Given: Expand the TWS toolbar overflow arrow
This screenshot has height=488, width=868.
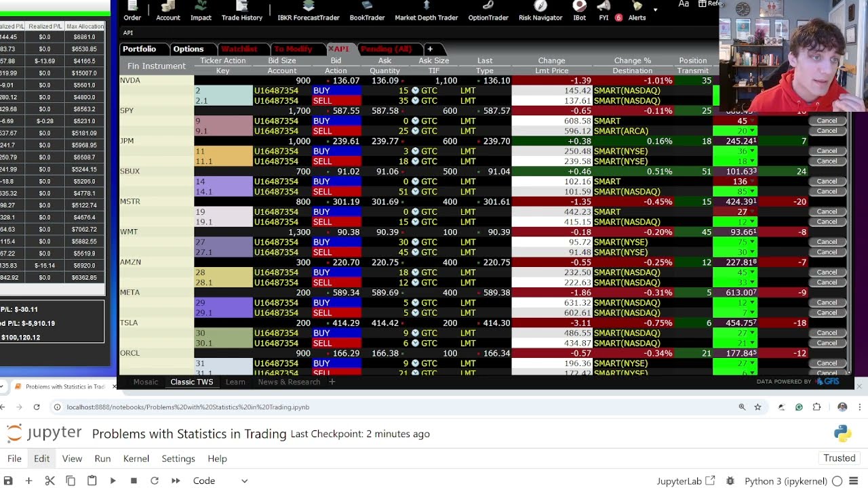Looking at the screenshot, I should coord(655,10).
